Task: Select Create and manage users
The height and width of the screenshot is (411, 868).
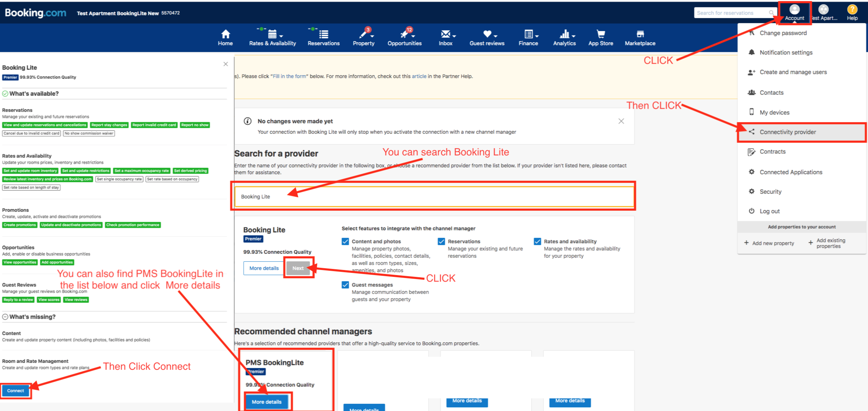Action: tap(793, 72)
